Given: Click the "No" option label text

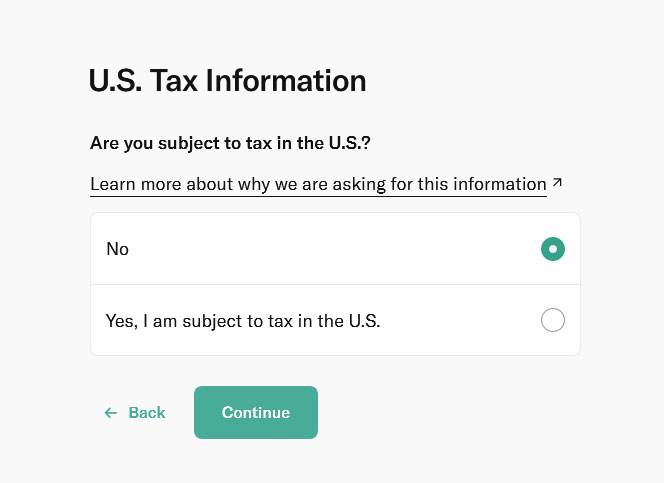Looking at the screenshot, I should click(118, 249).
